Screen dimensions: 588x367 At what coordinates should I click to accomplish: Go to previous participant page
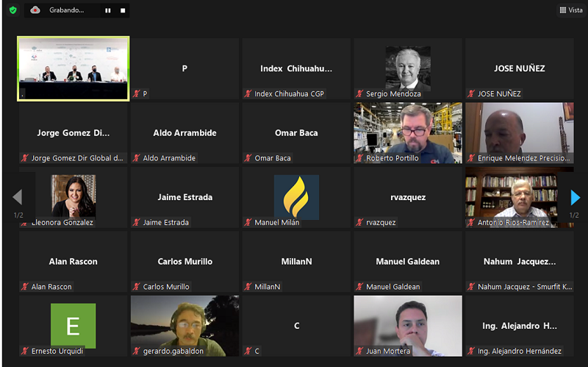(17, 197)
